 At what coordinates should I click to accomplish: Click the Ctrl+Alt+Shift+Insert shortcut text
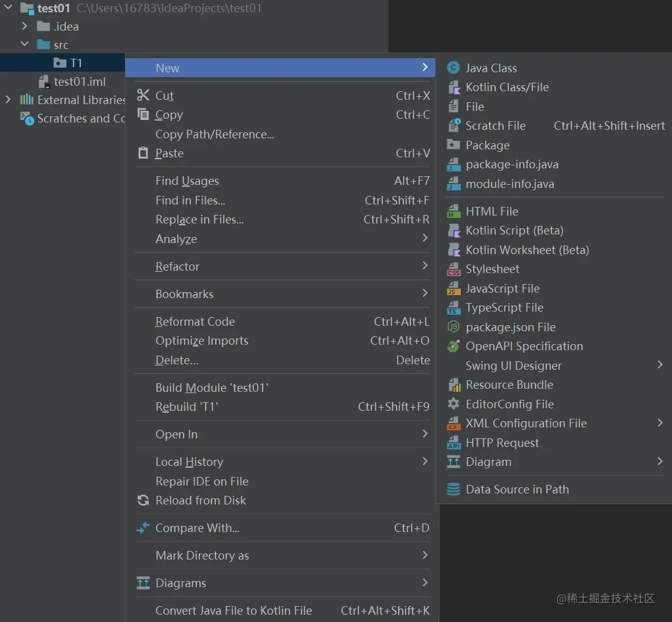pos(609,126)
